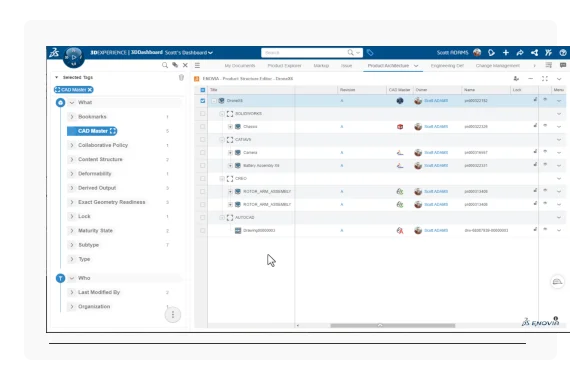
Task: Expand the Bookmarks tag category
Action: pos(72,117)
